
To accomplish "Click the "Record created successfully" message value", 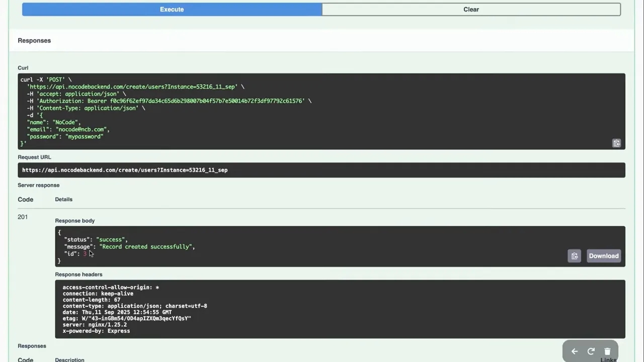I will point(146,247).
